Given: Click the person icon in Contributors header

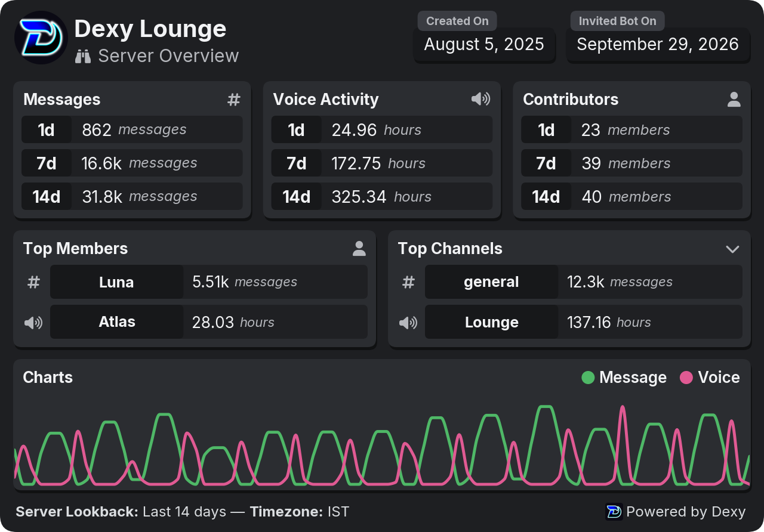Looking at the screenshot, I should (x=734, y=100).
